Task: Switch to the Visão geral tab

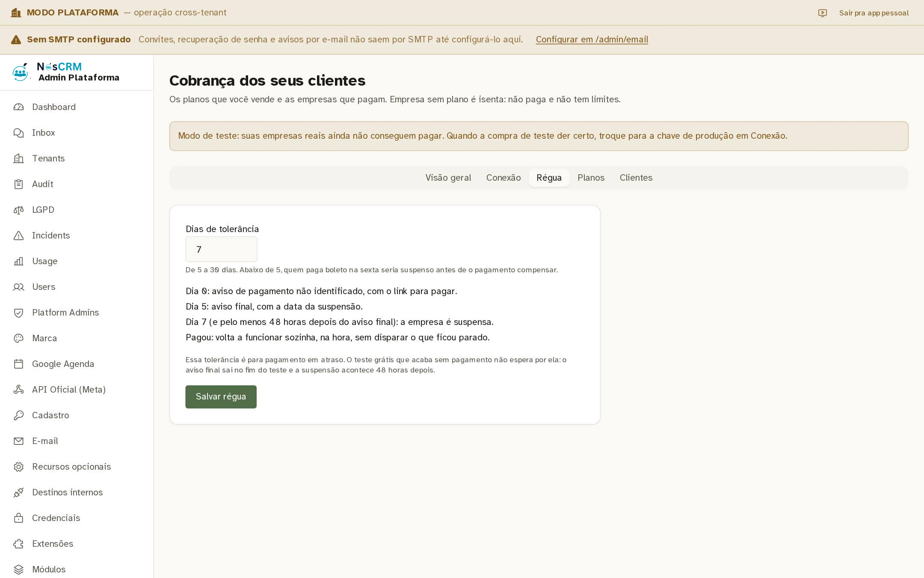Action: click(448, 178)
